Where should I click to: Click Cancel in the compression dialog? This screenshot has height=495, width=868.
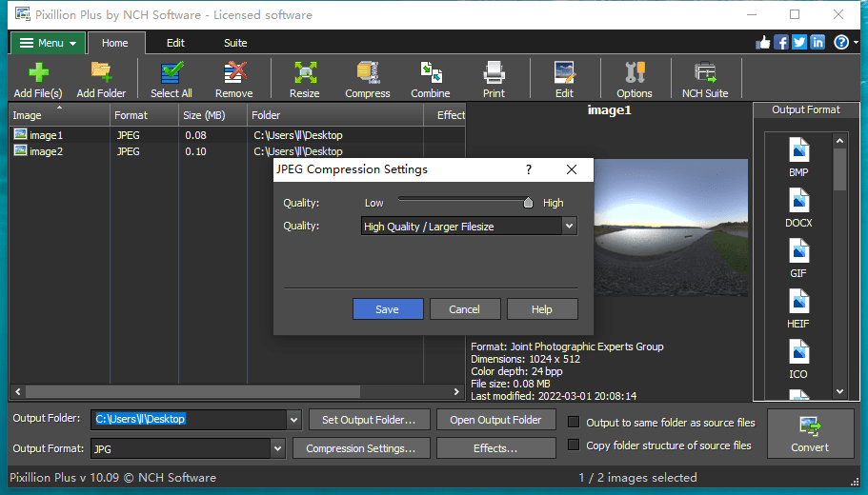(464, 309)
